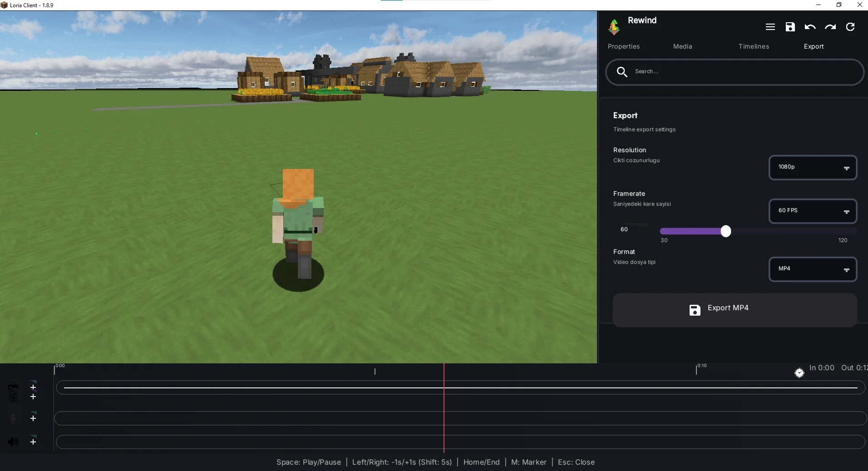
Task: Restore down the Loria Client window
Action: point(839,5)
